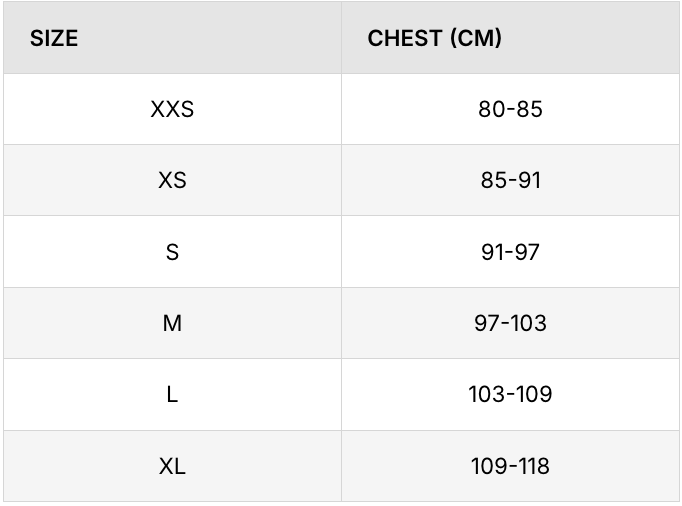This screenshot has height=506, width=682.
Task: Select the 91-97 chest value
Action: click(510, 252)
